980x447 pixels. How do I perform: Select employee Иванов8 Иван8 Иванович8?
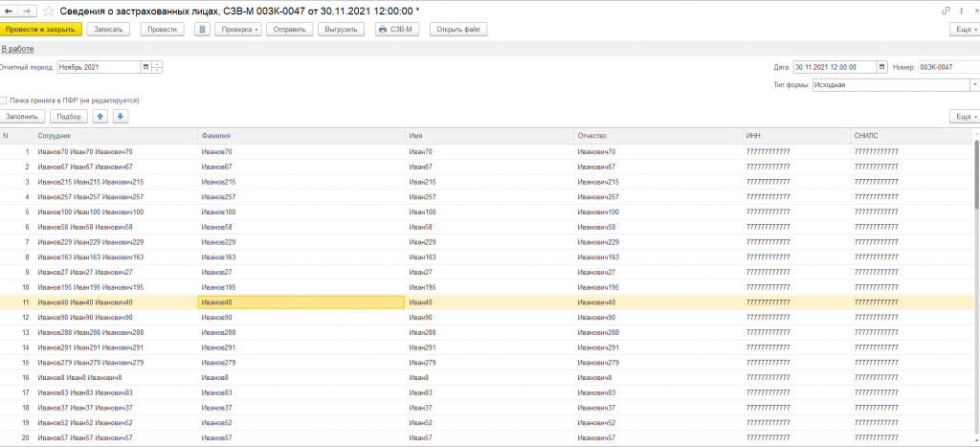(79, 377)
